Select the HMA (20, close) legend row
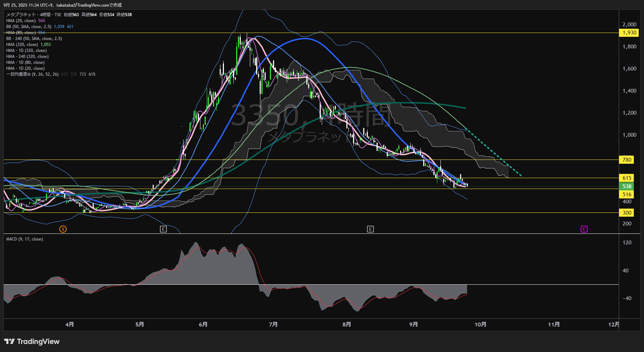644x352 pixels. [x=26, y=21]
